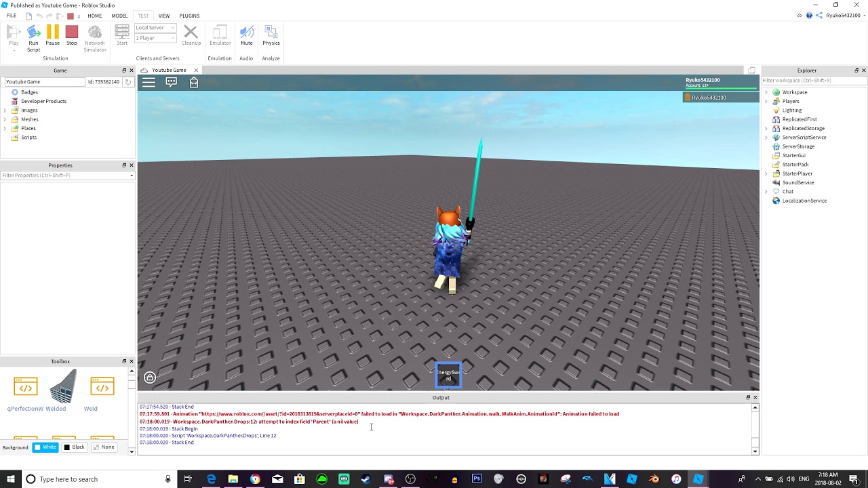Select LocalizationService in Explorer
The width and height of the screenshot is (868, 488).
(804, 201)
